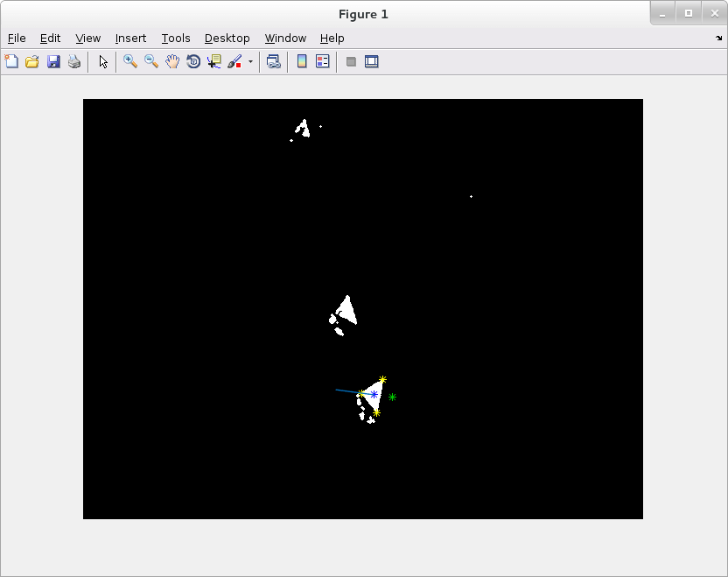Open the Window menu
728x577 pixels.
click(285, 39)
